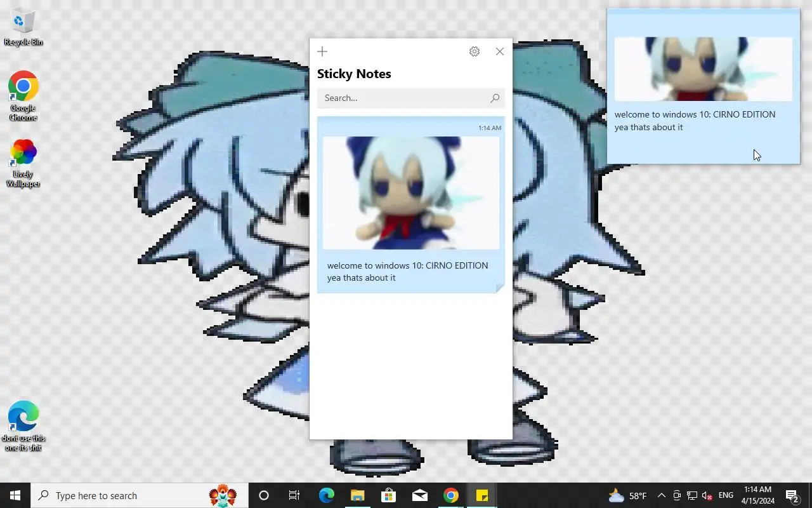Click the Sticky Notes heading text

pyautogui.click(x=354, y=74)
